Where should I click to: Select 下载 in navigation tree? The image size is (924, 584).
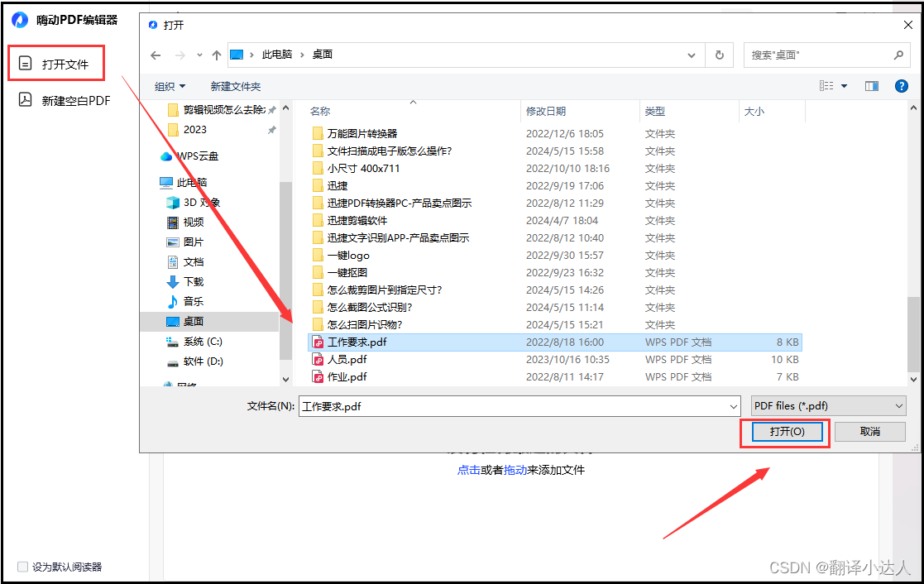(185, 282)
